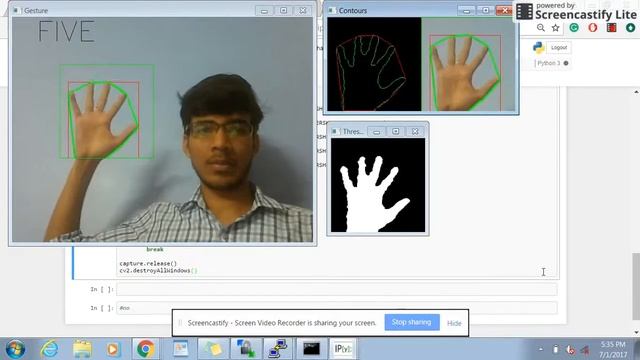This screenshot has width=640, height=360.
Task: Click the cv2.destroyAllWindows() code line
Action: [x=158, y=270]
